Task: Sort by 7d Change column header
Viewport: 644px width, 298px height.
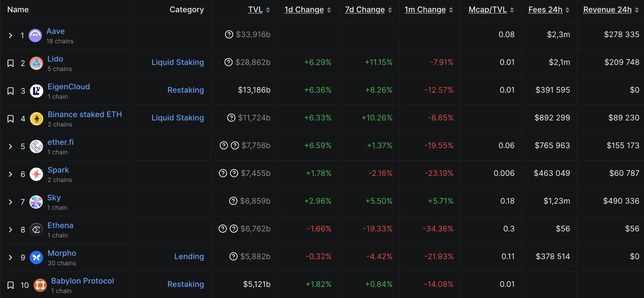Action: [365, 10]
